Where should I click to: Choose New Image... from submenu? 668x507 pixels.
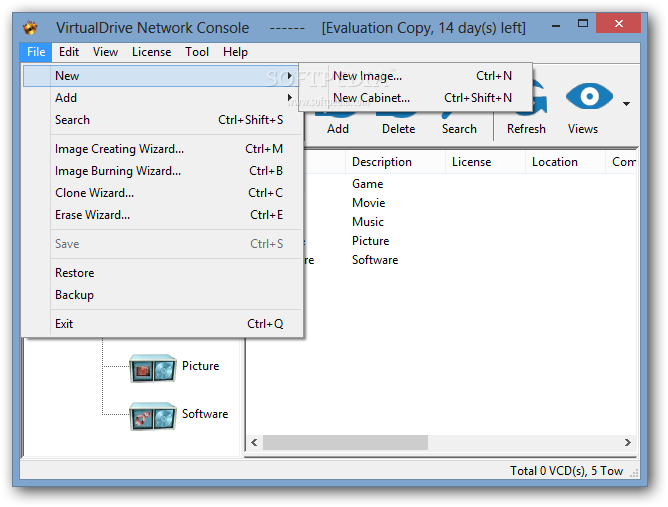point(416,76)
